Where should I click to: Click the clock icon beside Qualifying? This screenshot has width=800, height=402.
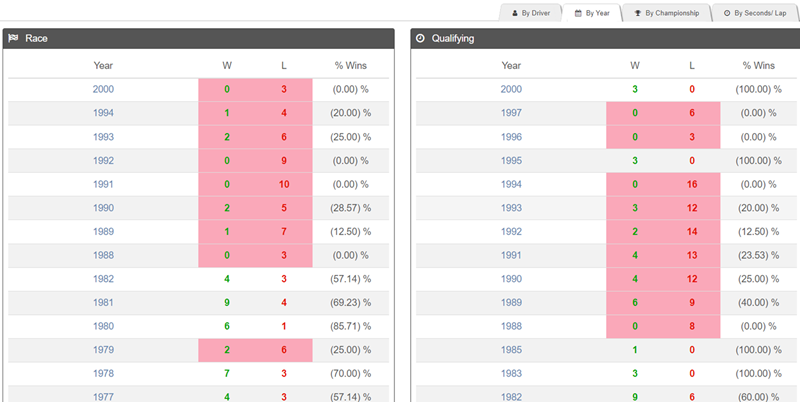[420, 38]
